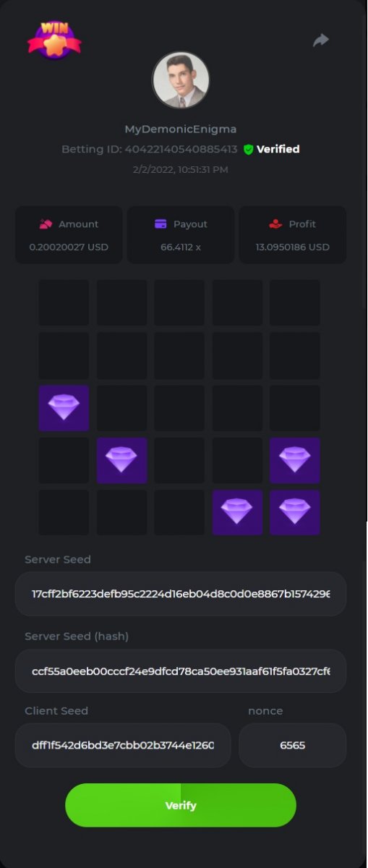Click the purple Payout card icon
The width and height of the screenshot is (368, 868).
[161, 224]
